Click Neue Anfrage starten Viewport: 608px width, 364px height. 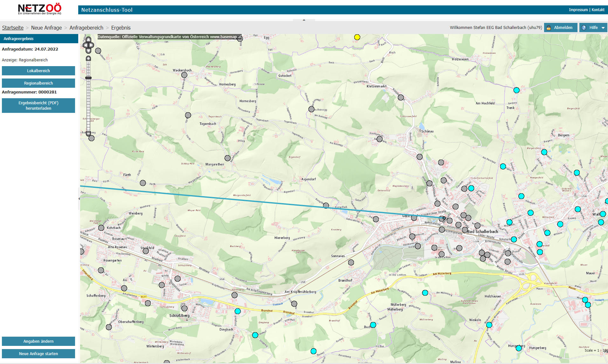(38, 354)
